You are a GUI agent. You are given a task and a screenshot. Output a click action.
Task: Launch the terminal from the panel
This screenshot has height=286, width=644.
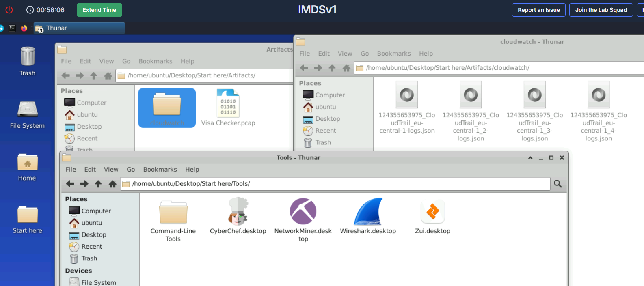12,28
